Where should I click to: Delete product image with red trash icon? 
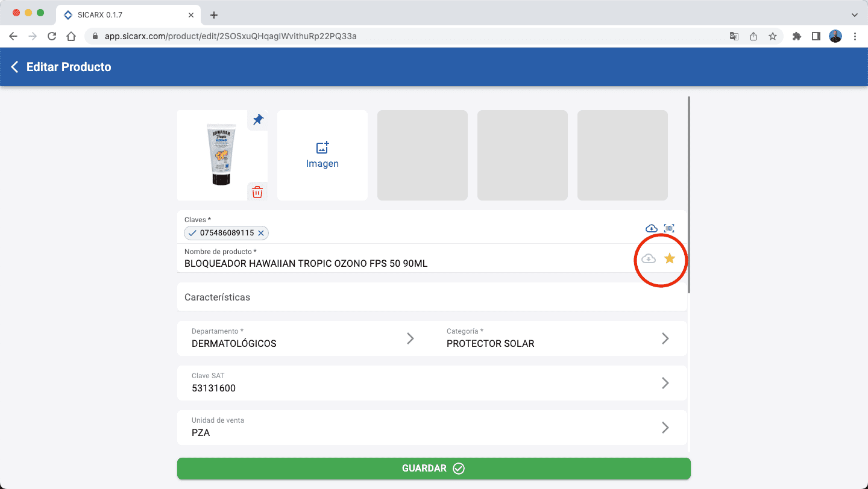point(257,192)
